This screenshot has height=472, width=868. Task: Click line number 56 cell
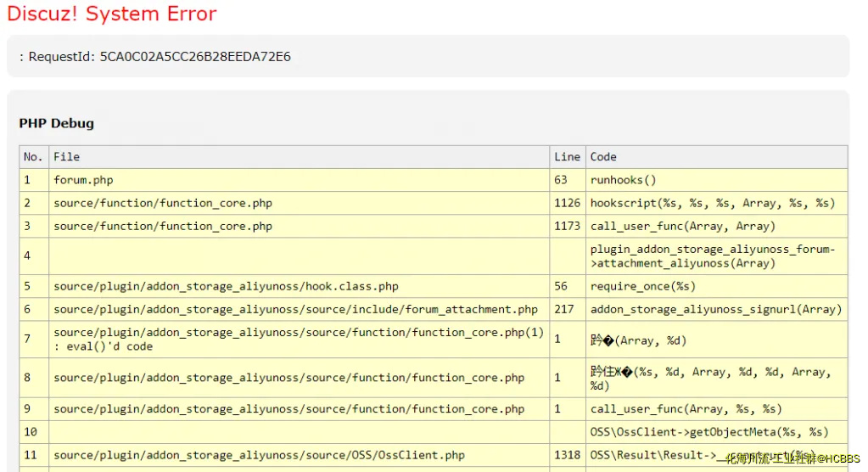tap(568, 286)
